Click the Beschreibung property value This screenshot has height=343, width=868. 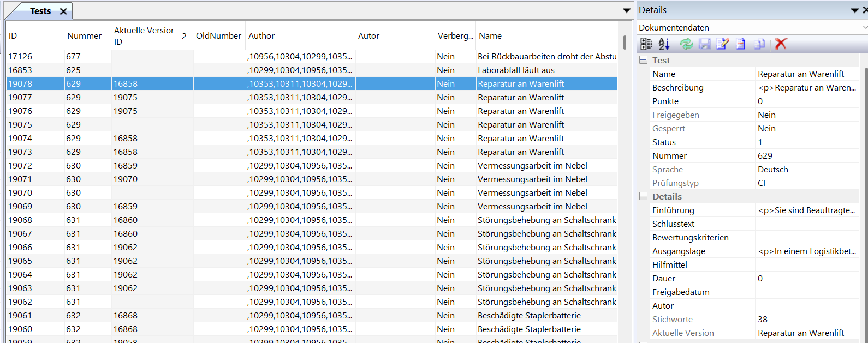tap(807, 87)
